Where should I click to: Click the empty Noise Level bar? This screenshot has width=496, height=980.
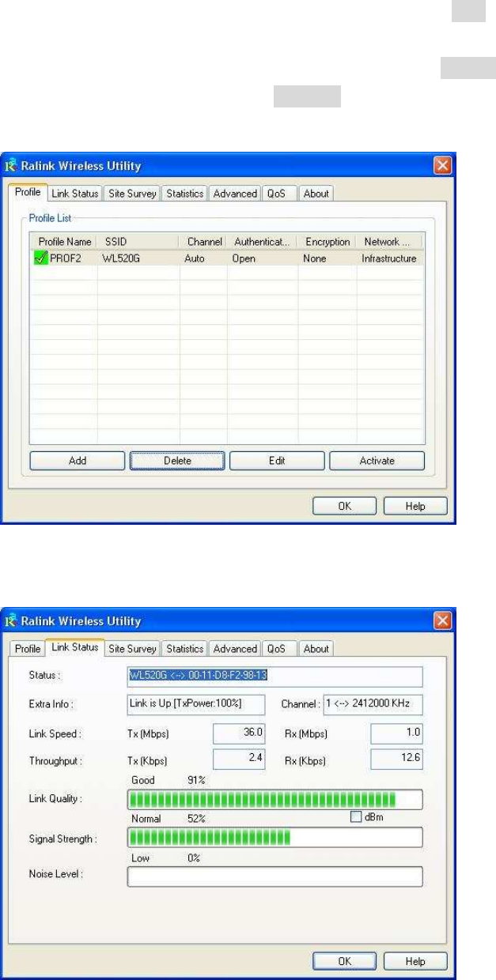click(275, 876)
